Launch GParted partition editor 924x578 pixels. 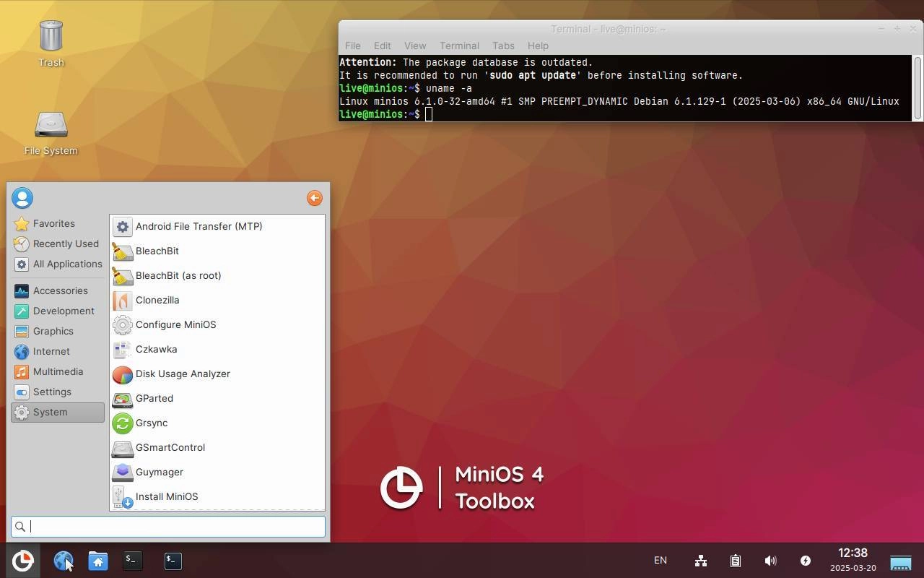217,398
